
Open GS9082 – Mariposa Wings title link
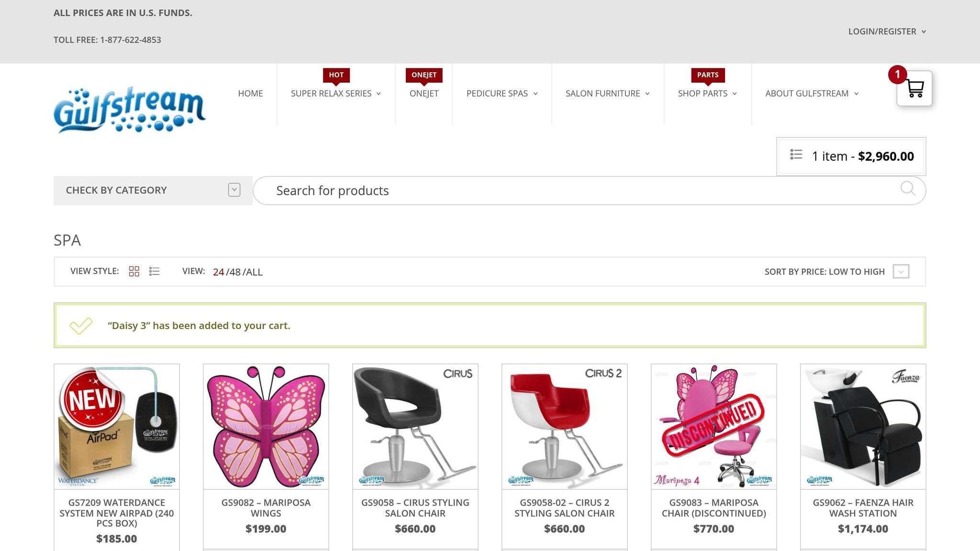coord(266,508)
